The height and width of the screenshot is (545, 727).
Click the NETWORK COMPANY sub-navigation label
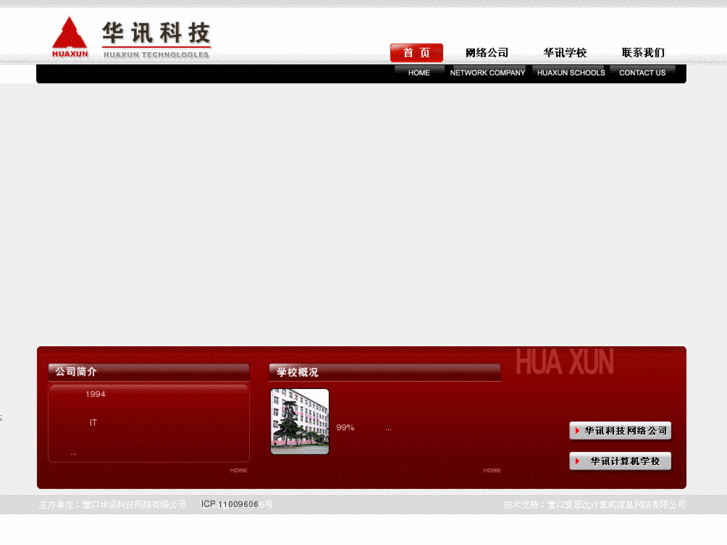pos(487,73)
